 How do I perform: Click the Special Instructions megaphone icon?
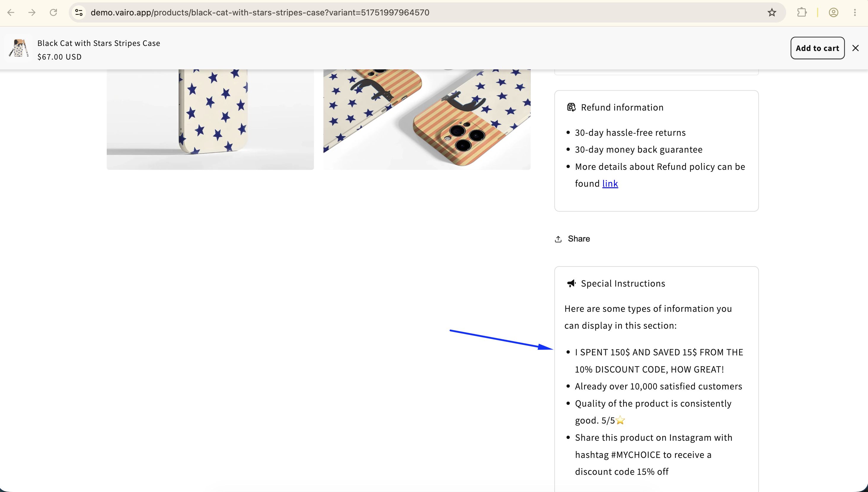571,283
